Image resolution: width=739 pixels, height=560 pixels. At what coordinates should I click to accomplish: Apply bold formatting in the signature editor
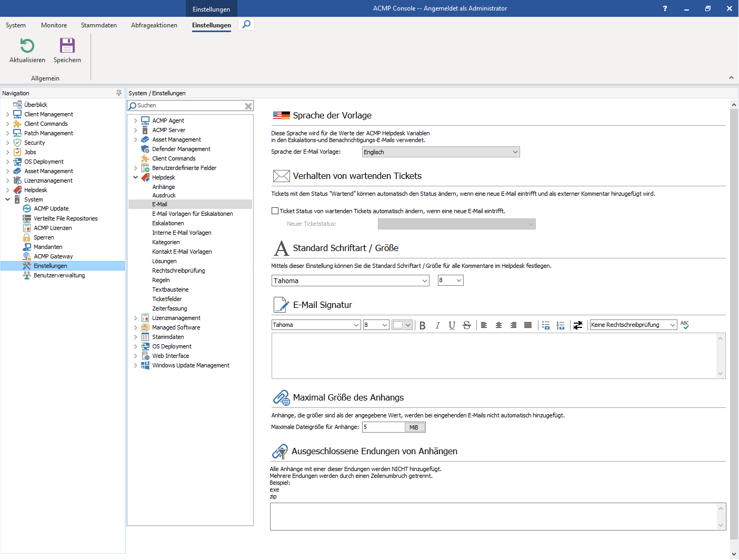(423, 325)
